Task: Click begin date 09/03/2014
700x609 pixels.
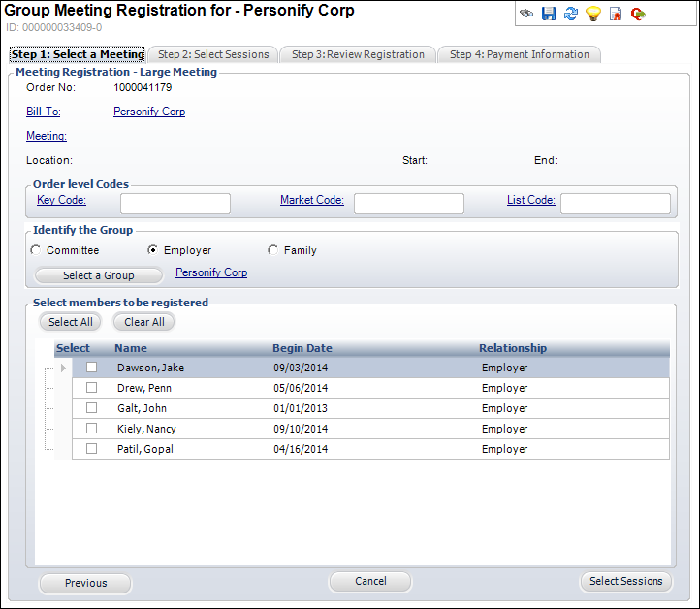Action: click(x=301, y=368)
